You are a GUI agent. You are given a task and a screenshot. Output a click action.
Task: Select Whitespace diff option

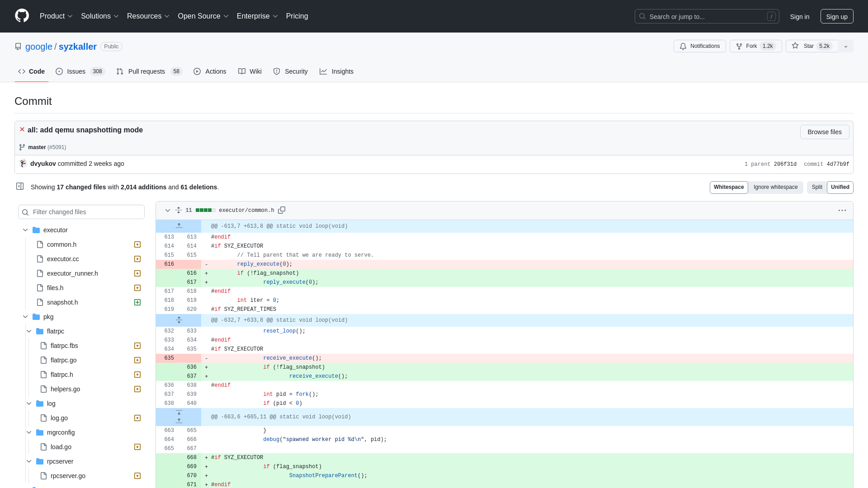[728, 187]
